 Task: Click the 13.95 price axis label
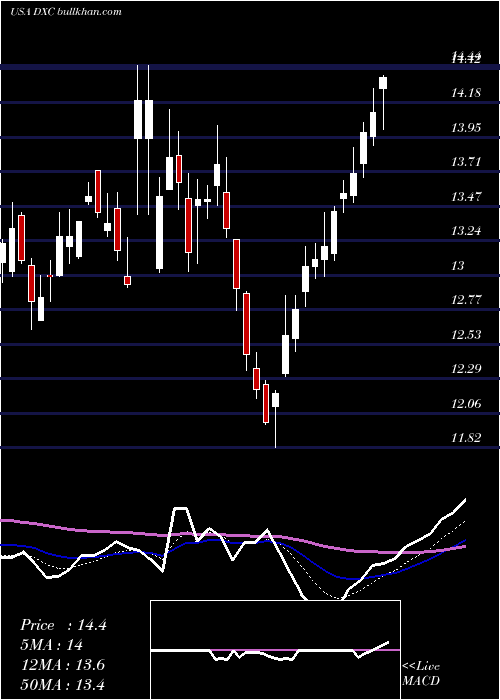[x=466, y=128]
